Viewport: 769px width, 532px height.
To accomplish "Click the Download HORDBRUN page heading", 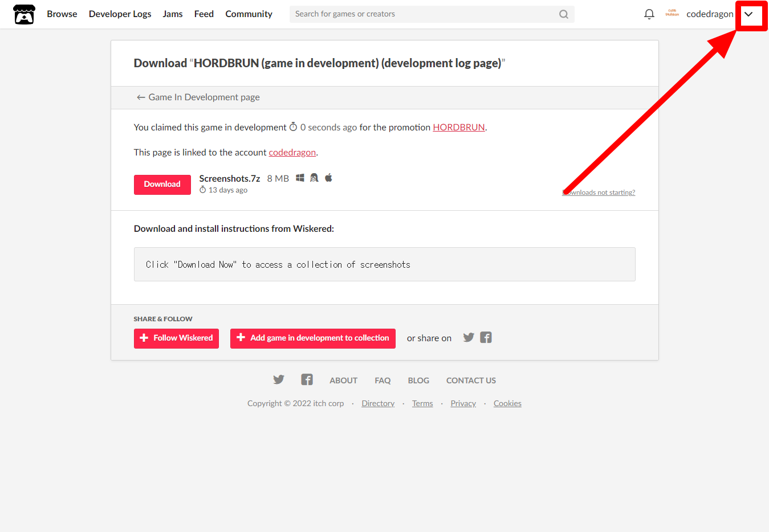I will (320, 63).
